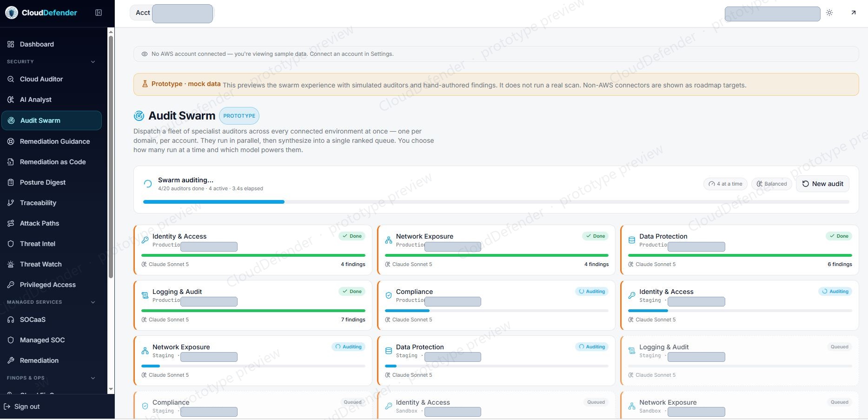Click the Posture Digest clipboard icon

11,182
